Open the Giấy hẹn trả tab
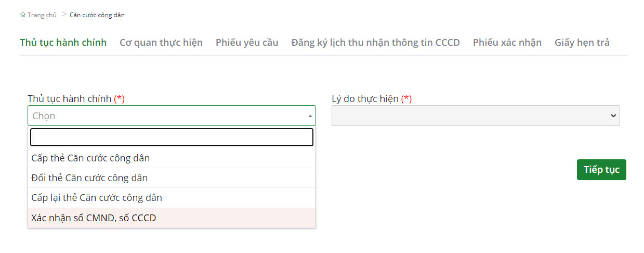This screenshot has height=253, width=644. pos(582,43)
